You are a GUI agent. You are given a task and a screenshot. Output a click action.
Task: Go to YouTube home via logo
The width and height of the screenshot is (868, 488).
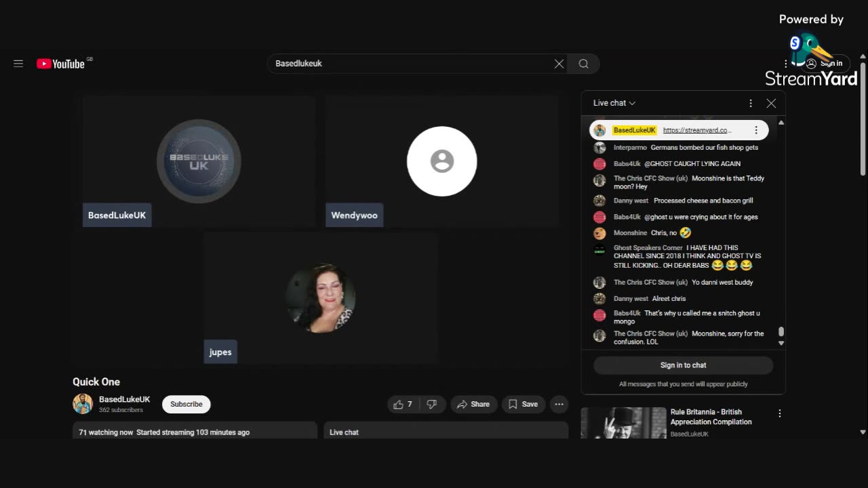pos(61,64)
